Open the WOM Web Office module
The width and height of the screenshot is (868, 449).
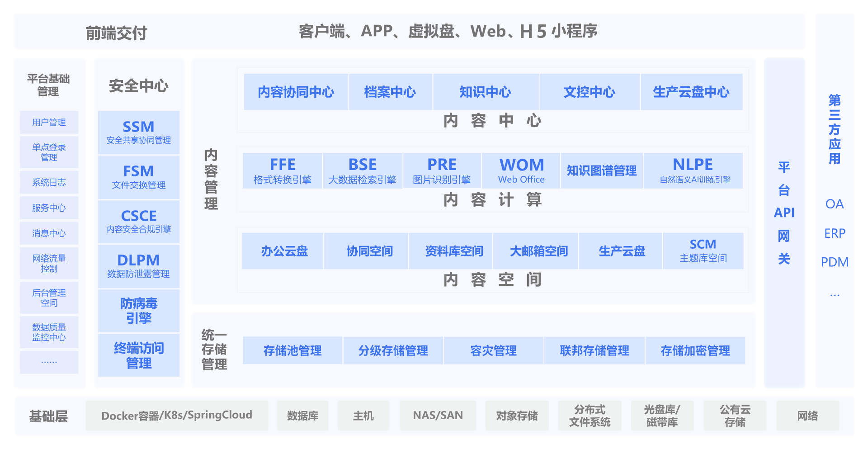pos(521,170)
